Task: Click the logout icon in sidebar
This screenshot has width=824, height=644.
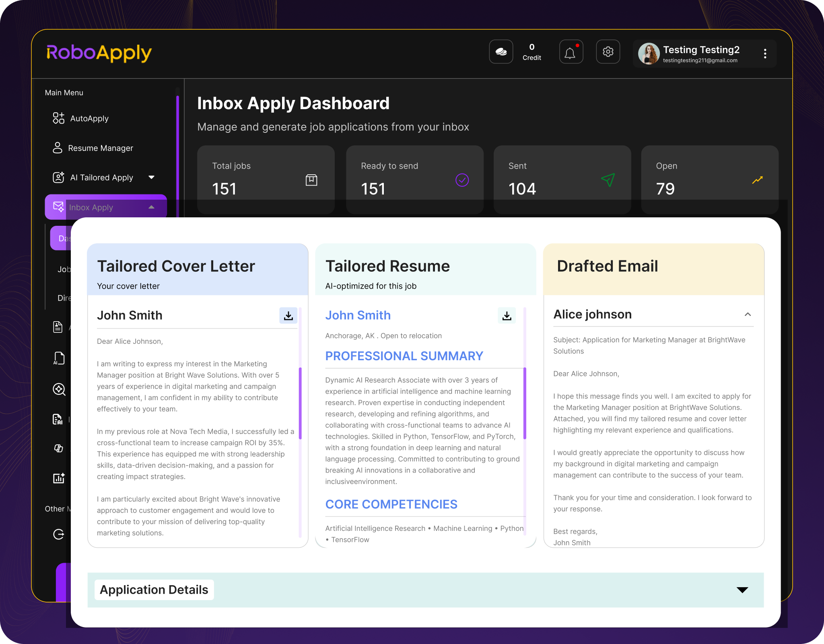Action: click(59, 534)
